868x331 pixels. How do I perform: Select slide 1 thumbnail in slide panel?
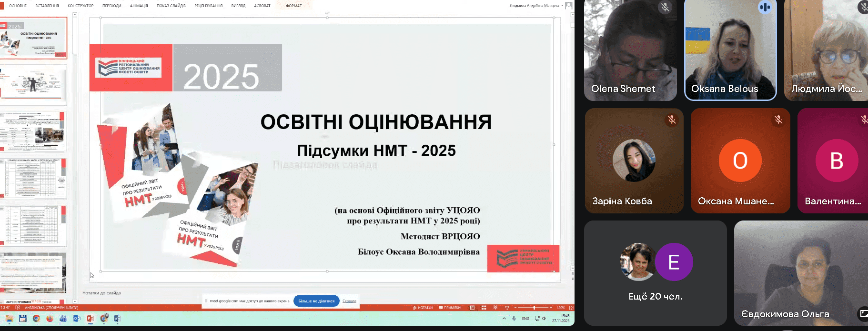click(33, 38)
